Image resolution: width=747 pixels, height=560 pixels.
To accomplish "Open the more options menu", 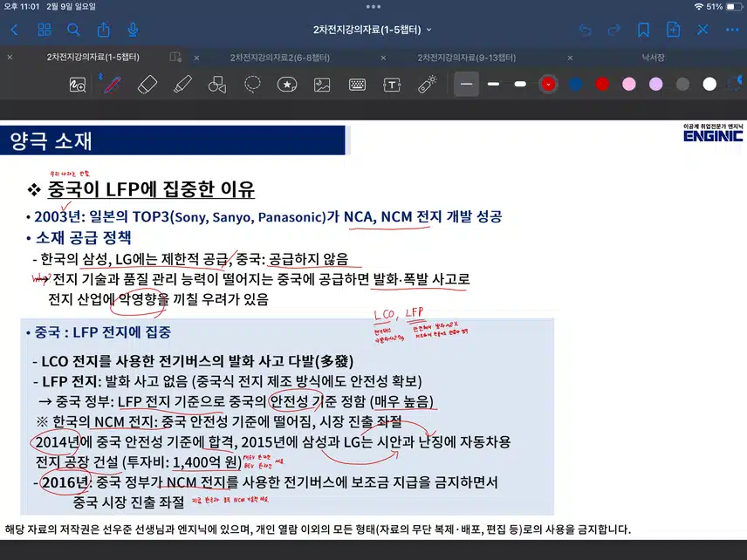I will (x=732, y=30).
